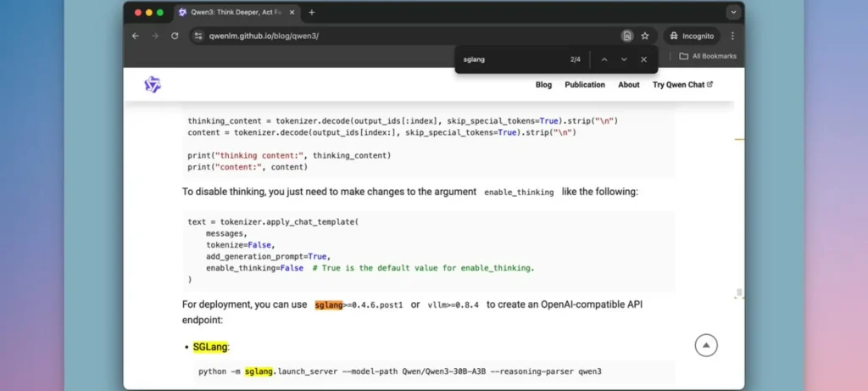The width and height of the screenshot is (868, 391).
Task: Go back to the previous page
Action: click(x=136, y=36)
